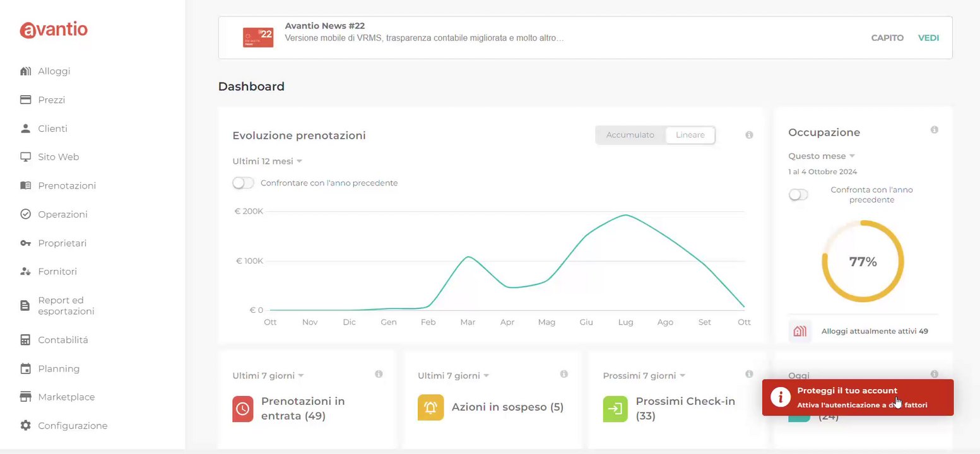
Task: Open Prenotazioni in entrata (49)
Action: coord(303,409)
